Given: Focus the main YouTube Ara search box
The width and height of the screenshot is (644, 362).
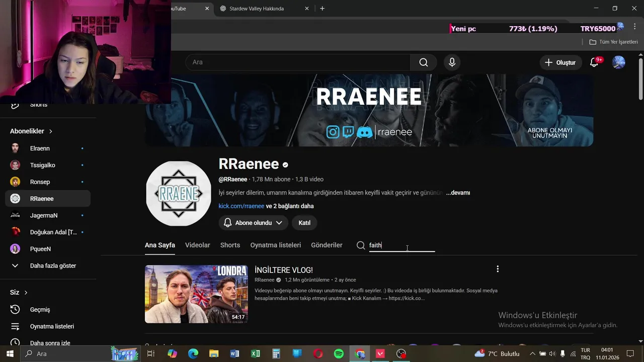Looking at the screenshot, I should point(298,62).
